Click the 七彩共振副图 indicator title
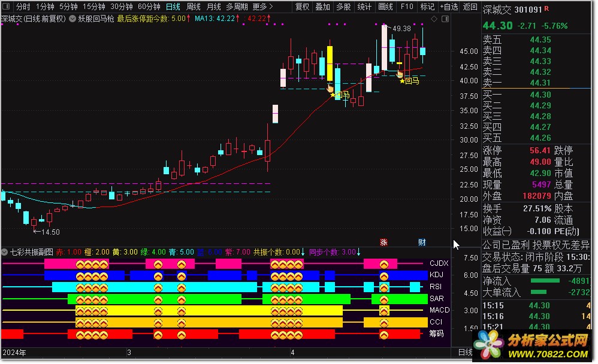Image resolution: width=598 pixels, height=364 pixels. click(32, 252)
